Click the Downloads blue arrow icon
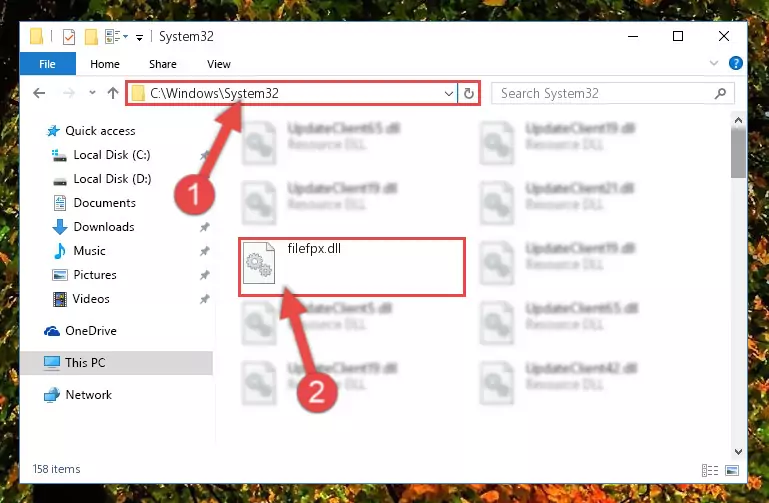 click(x=60, y=227)
